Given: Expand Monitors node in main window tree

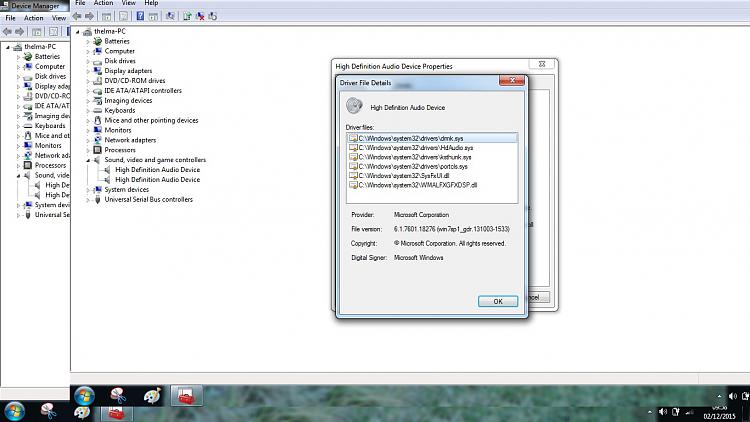Looking at the screenshot, I should 88,130.
